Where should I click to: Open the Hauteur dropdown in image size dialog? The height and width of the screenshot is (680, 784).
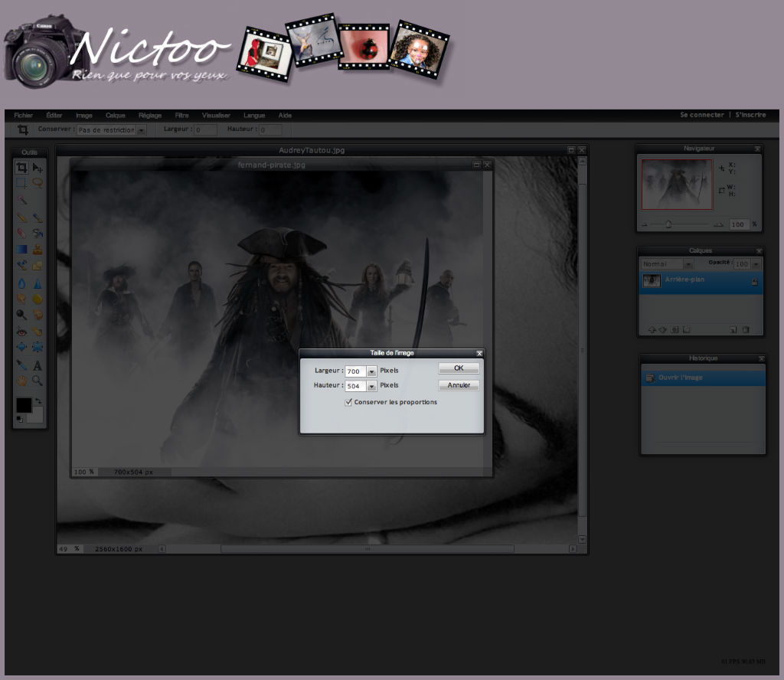371,387
